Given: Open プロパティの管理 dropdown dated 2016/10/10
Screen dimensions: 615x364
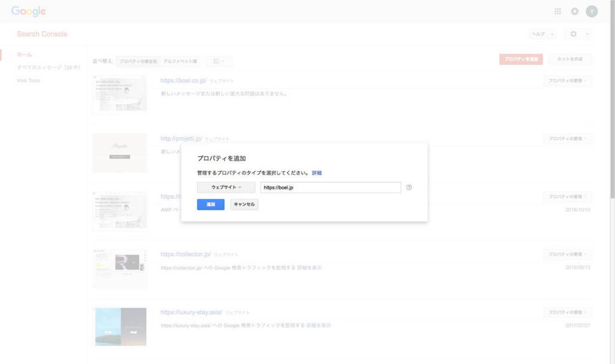Looking at the screenshot, I should click(567, 196).
